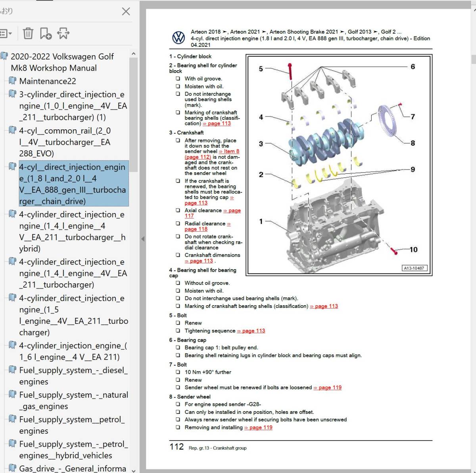This screenshot has width=476, height=473.
Task: Open the Maintenance22 bookmark
Action: [48, 81]
